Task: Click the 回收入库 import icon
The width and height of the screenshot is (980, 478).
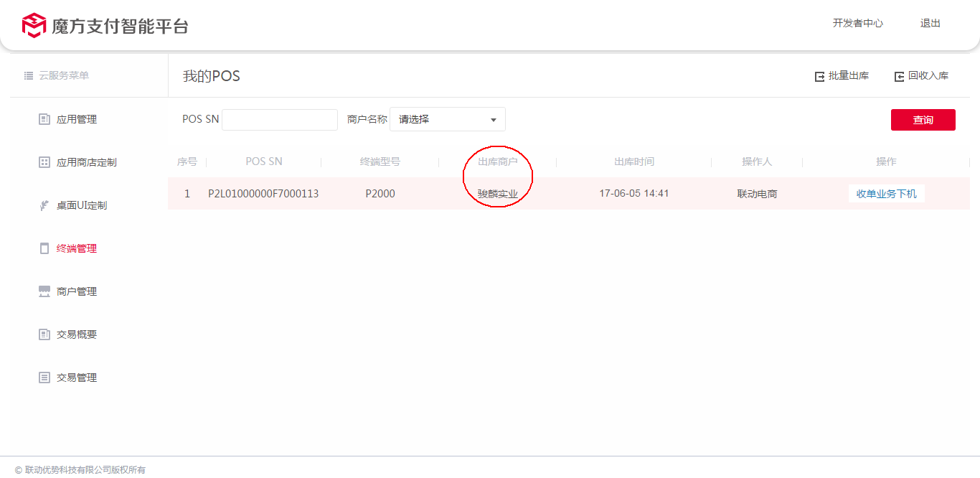Action: click(899, 76)
